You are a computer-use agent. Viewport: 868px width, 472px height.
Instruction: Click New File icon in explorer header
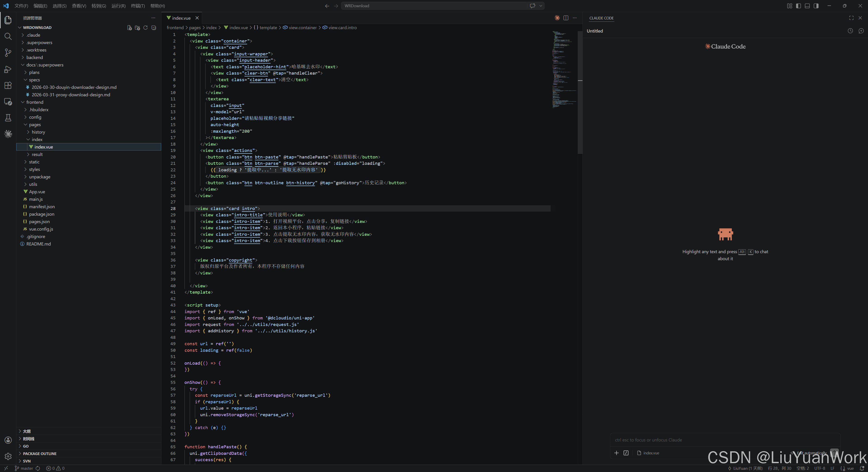click(129, 28)
